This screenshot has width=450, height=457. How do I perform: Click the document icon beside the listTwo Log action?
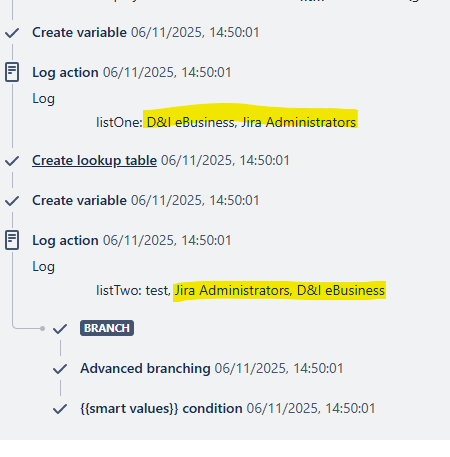pos(12,240)
